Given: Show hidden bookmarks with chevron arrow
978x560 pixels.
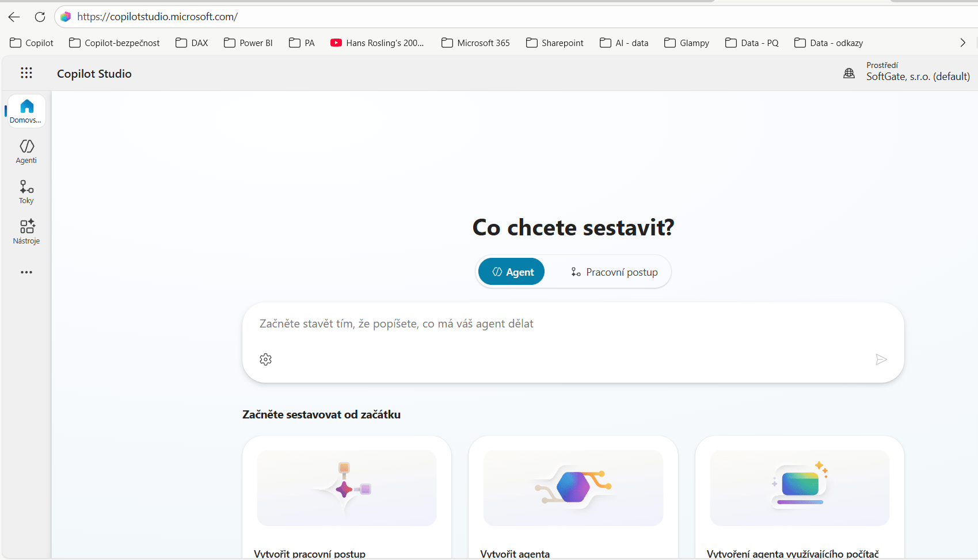Looking at the screenshot, I should (x=962, y=43).
